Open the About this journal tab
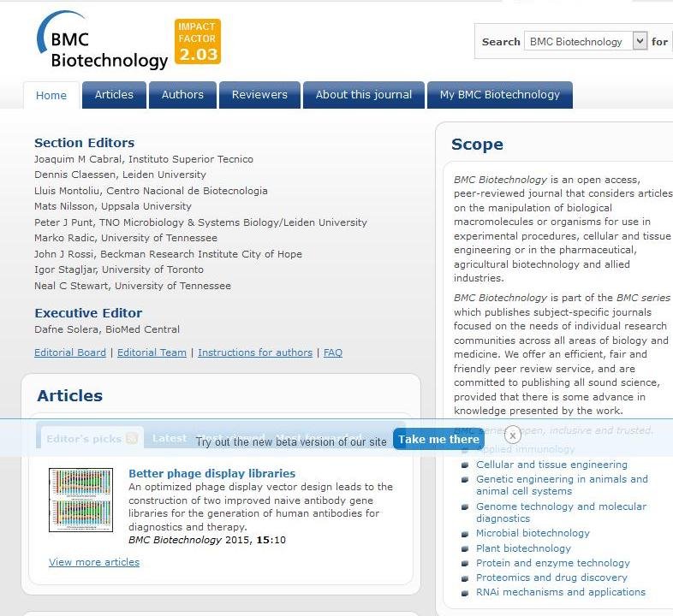673x616 pixels. [364, 95]
